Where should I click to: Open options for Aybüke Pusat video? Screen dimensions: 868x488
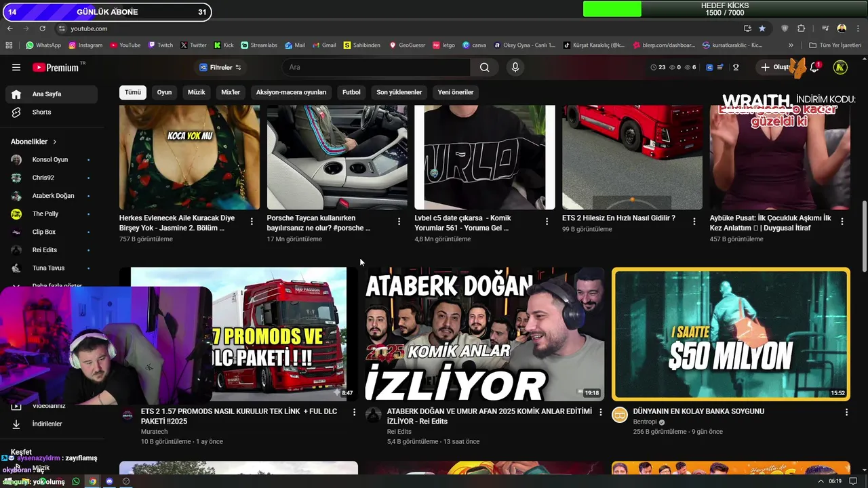coord(842,222)
